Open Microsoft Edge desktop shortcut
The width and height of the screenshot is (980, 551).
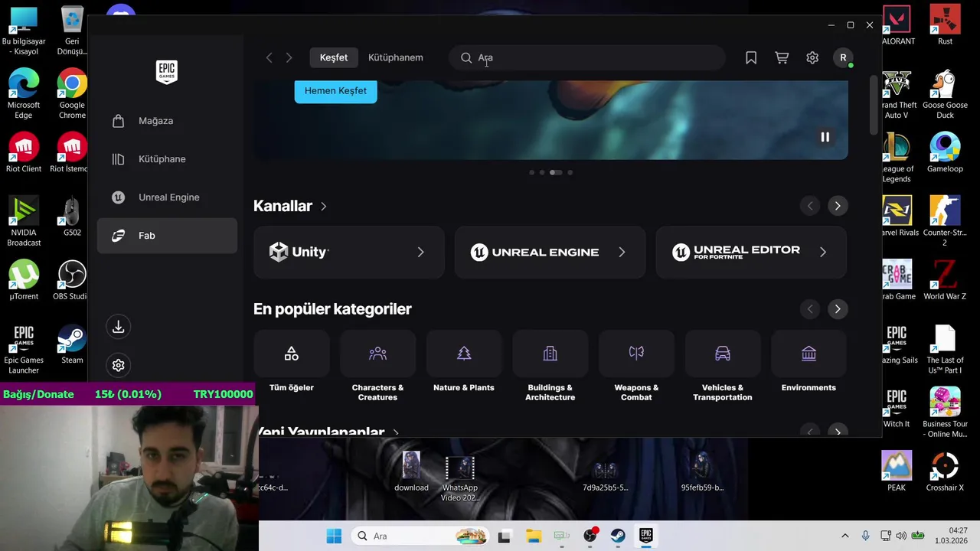(x=24, y=95)
